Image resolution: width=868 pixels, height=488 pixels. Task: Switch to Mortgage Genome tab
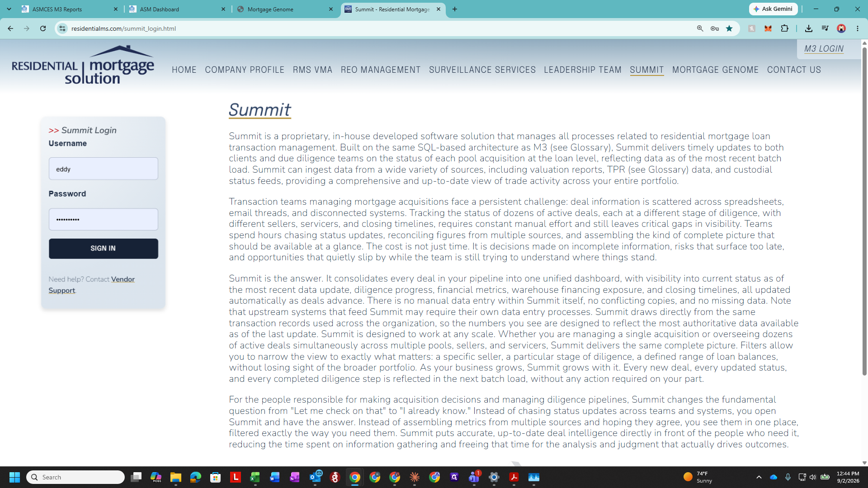[285, 9]
